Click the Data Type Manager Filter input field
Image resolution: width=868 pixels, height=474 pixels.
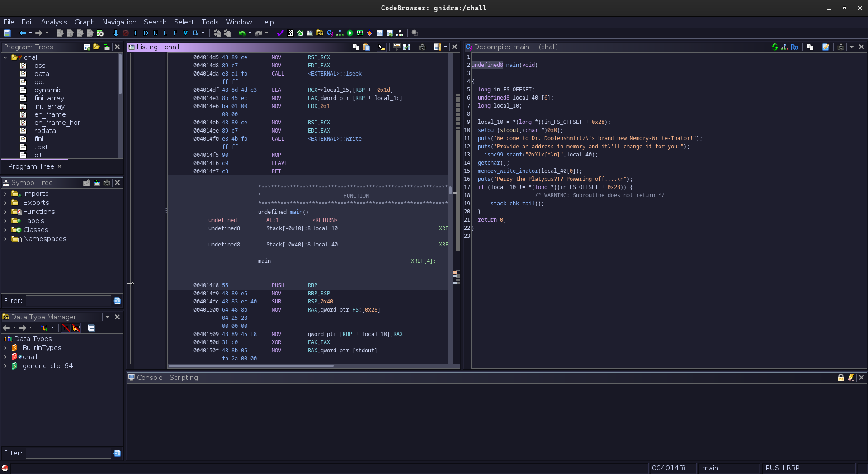point(68,453)
